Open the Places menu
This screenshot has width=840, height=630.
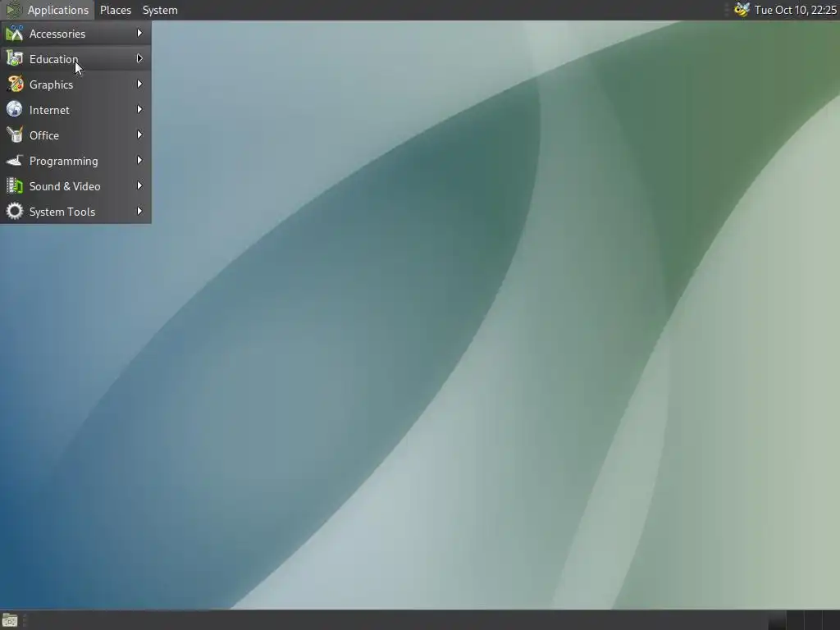pyautogui.click(x=115, y=10)
